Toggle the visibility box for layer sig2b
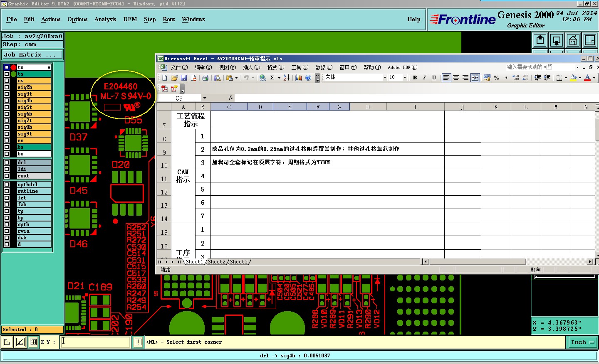This screenshot has width=599, height=364. coord(7,87)
